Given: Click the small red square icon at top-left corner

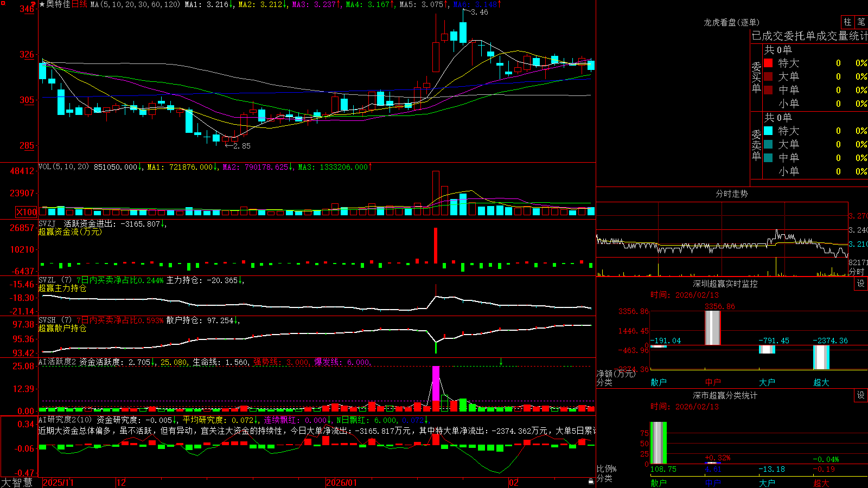Looking at the screenshot, I should click(x=3, y=3).
